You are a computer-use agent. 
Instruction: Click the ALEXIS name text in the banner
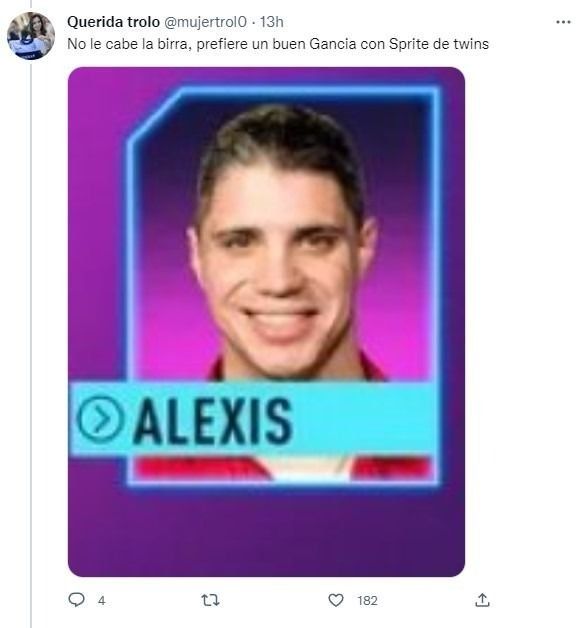click(x=212, y=422)
